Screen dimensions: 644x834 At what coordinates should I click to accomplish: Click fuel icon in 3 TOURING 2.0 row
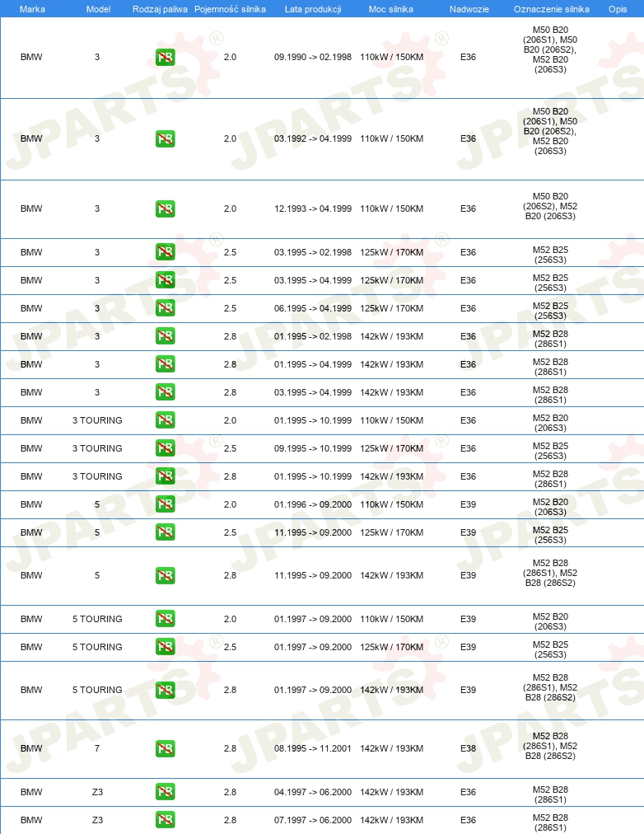[166, 420]
